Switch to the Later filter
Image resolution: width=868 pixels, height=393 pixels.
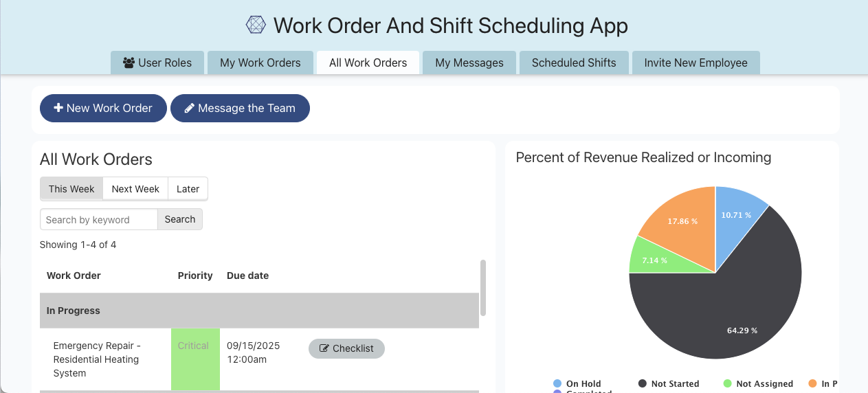coord(188,189)
